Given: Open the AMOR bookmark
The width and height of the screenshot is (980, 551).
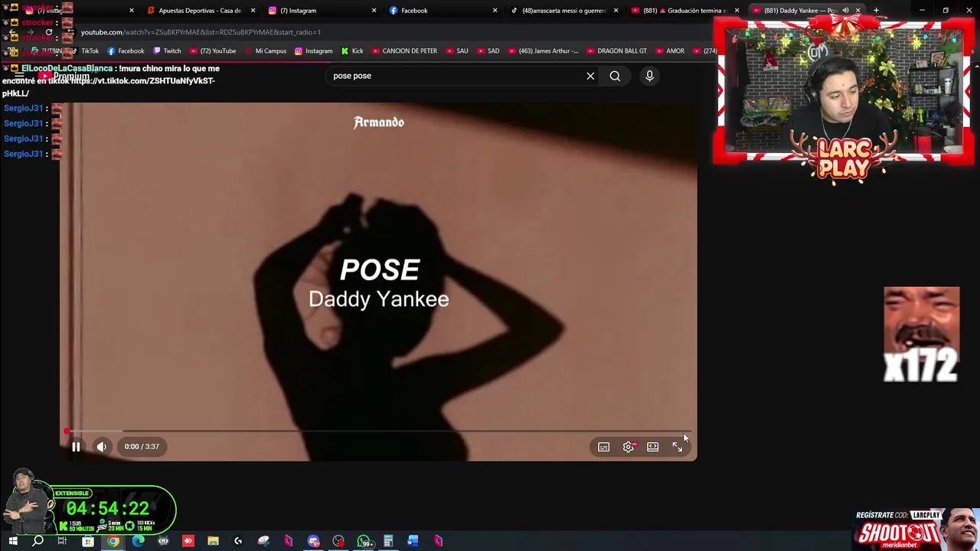Looking at the screenshot, I should point(670,51).
